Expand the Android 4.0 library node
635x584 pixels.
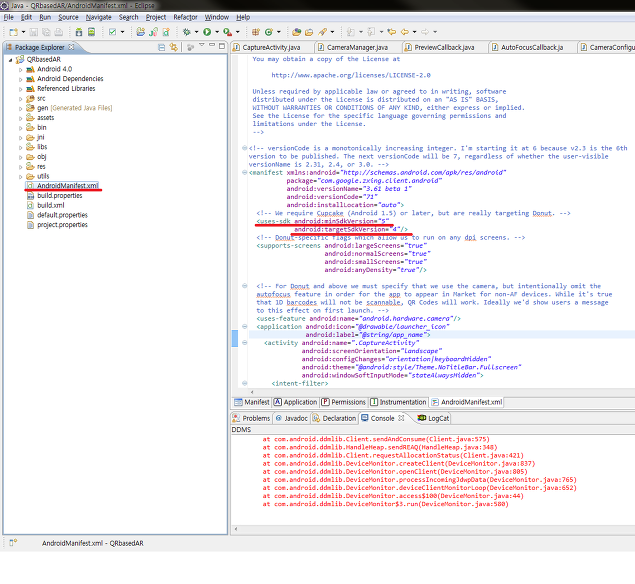point(21,70)
